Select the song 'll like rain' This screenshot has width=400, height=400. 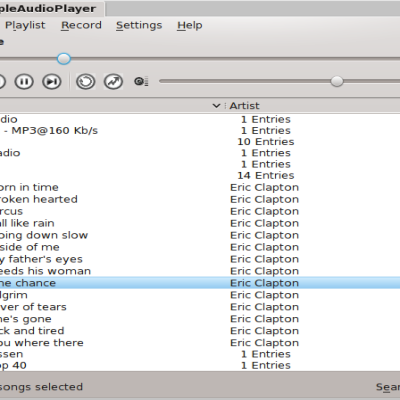[200, 223]
